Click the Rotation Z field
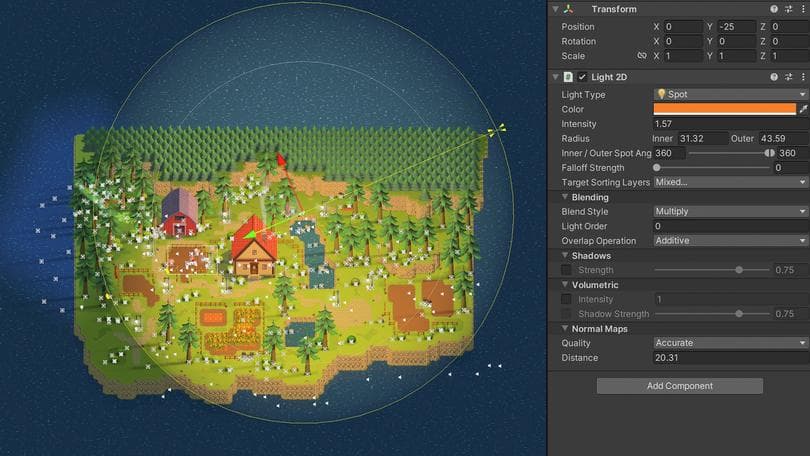Screen dimensions: 810x456 790,41
